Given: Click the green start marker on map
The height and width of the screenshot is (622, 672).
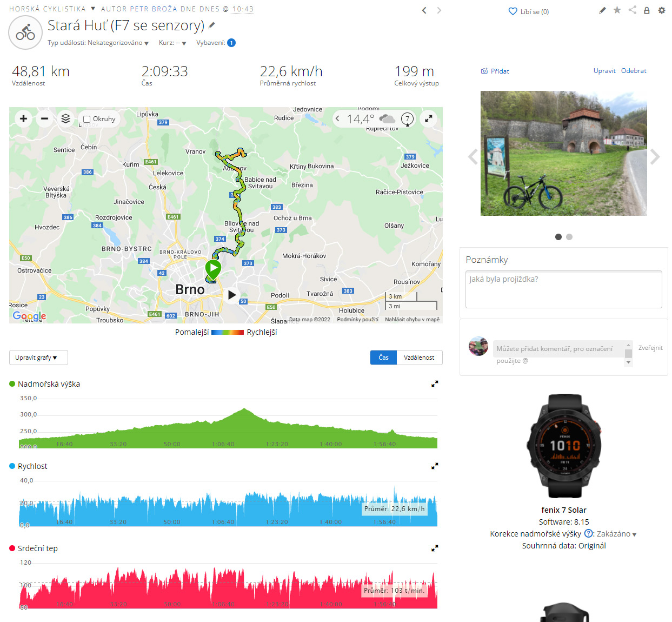Looking at the screenshot, I should [x=213, y=269].
